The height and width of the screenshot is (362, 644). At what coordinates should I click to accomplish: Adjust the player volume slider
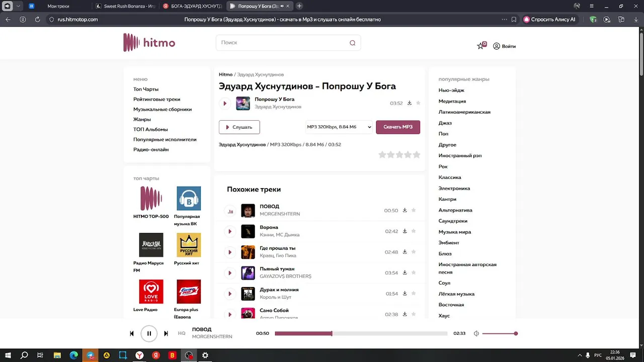click(500, 333)
